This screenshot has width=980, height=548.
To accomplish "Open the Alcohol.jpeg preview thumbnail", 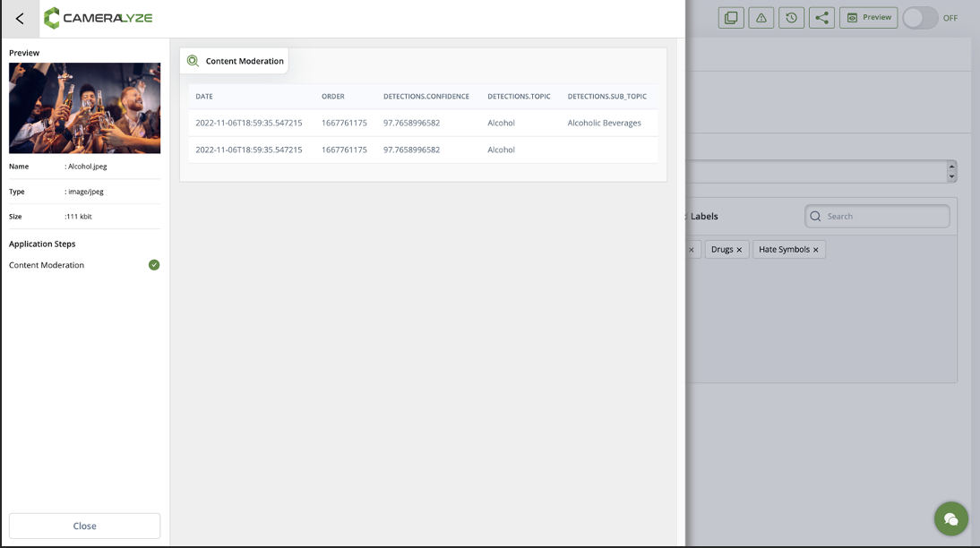I will click(x=84, y=108).
